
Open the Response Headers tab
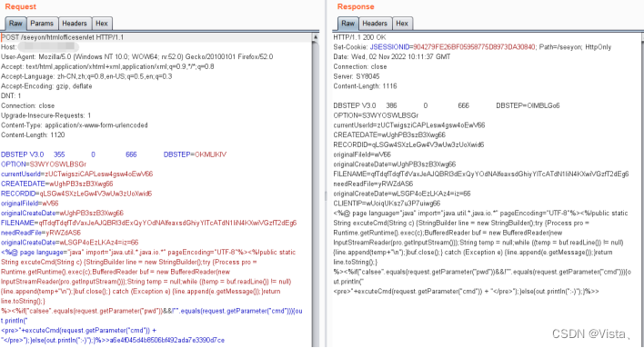coord(375,24)
